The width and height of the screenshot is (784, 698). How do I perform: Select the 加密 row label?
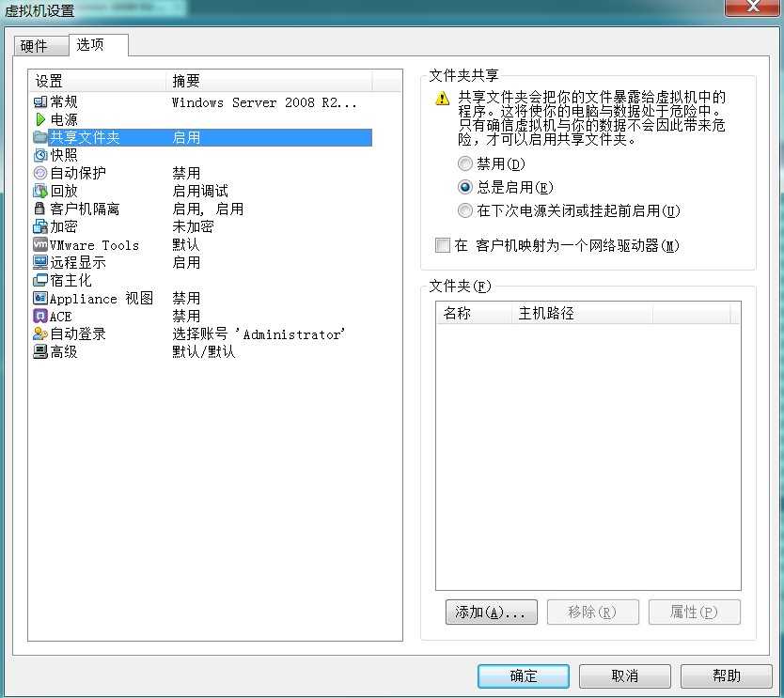(64, 226)
